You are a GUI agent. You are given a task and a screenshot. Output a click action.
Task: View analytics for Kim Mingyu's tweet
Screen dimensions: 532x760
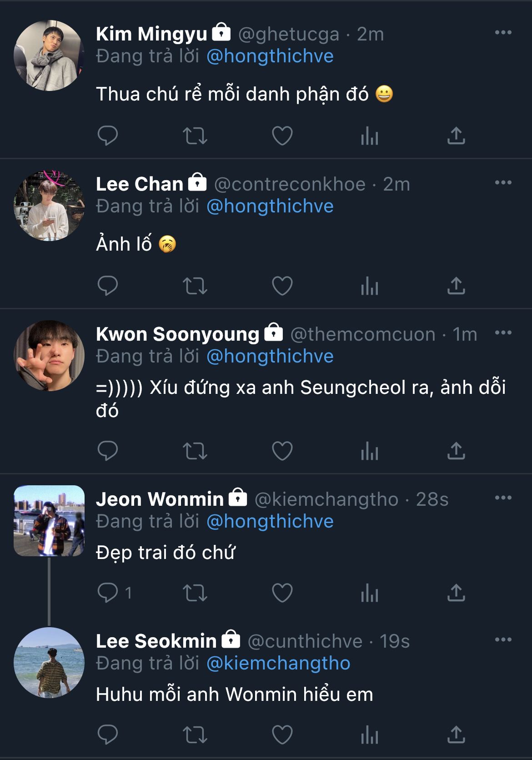coord(369,136)
